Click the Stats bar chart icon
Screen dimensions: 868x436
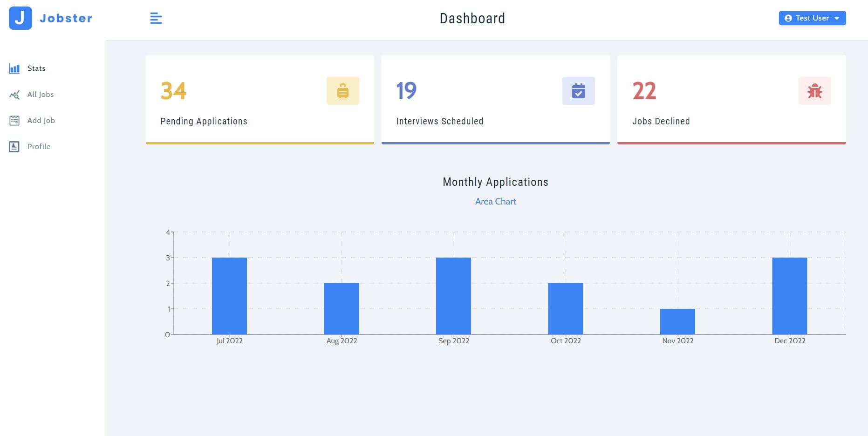14,68
